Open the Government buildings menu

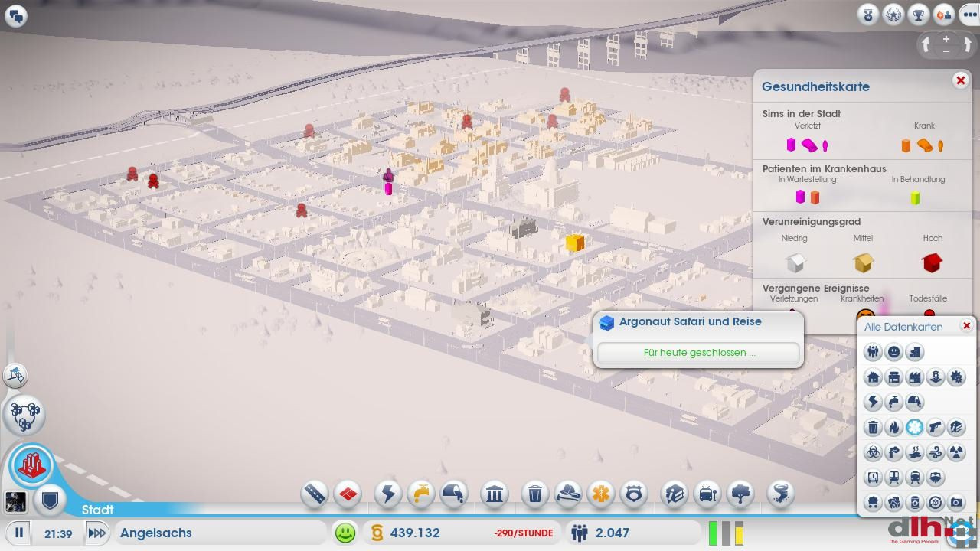coord(495,494)
